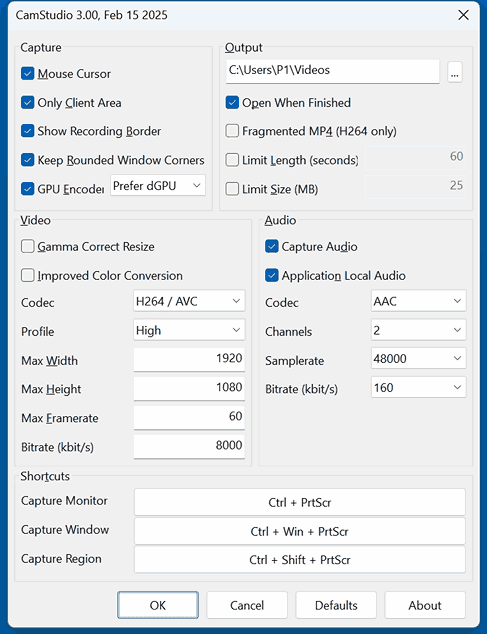Uncheck the GPU Encoder checkbox
This screenshot has height=634, width=487.
[28, 189]
